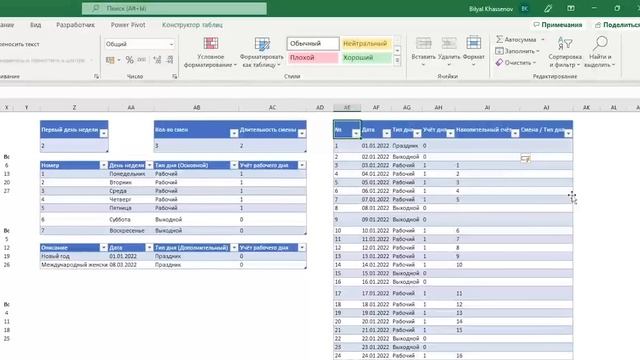Open filter dropdown for 'Тип дня (Основной)'

coord(234,165)
